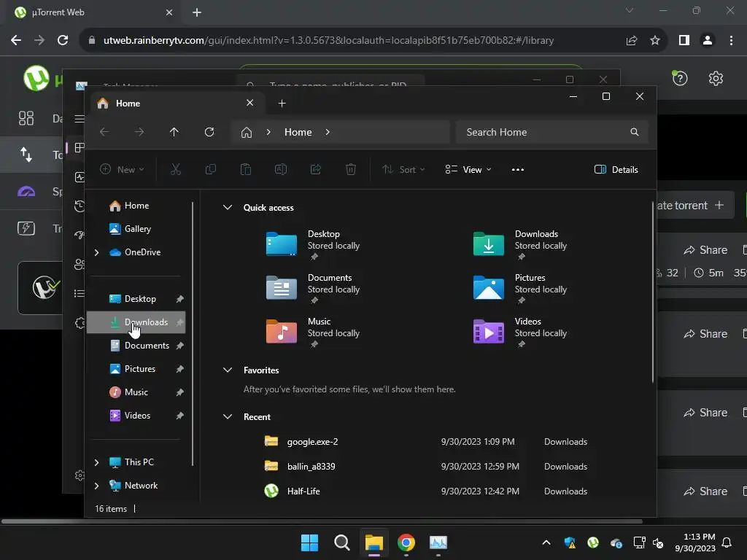Expand the OneDrive tree node
Screen dimensions: 747x560
coord(97,252)
